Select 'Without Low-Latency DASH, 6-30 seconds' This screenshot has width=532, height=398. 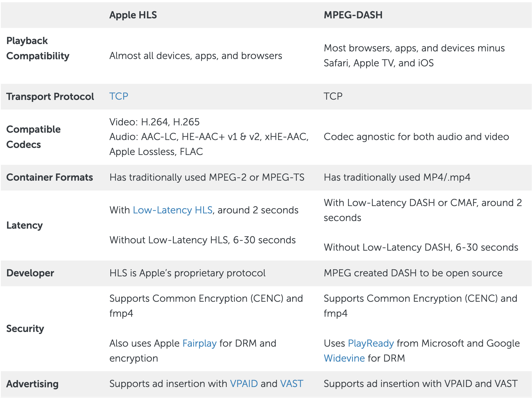pyautogui.click(x=421, y=247)
